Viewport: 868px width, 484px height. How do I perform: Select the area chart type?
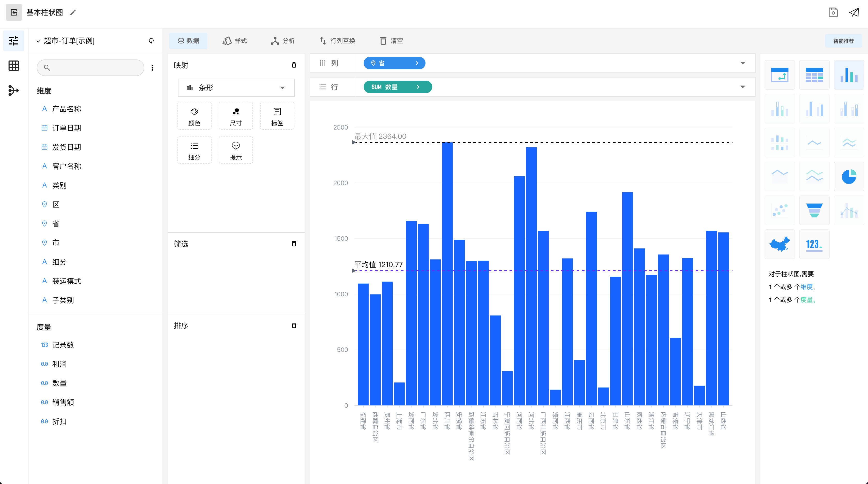pos(780,177)
